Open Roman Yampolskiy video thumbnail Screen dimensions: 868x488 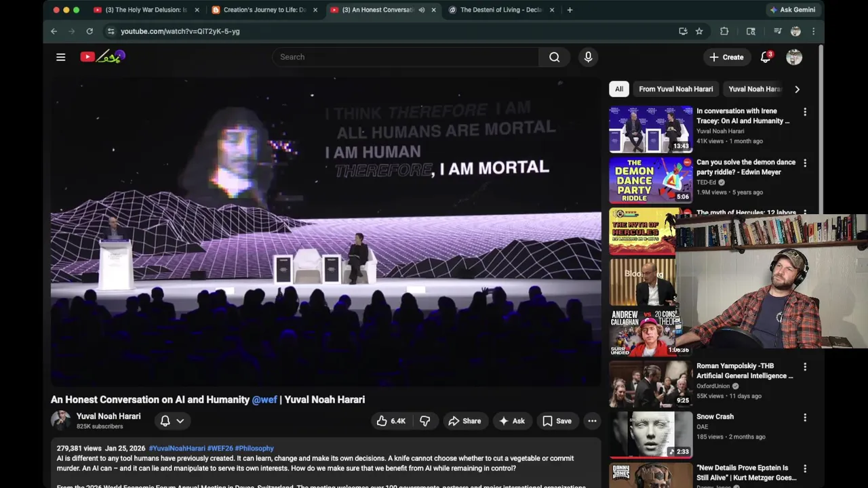(651, 384)
